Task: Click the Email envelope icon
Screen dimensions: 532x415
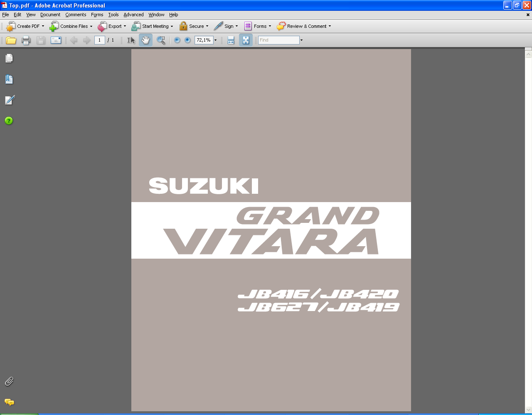Action: pos(56,40)
